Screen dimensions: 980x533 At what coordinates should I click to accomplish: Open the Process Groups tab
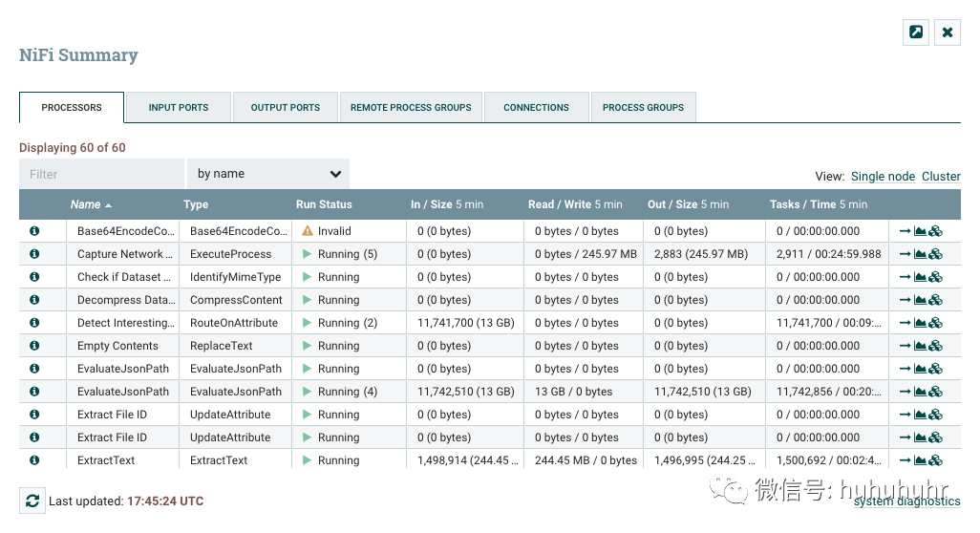(x=643, y=108)
